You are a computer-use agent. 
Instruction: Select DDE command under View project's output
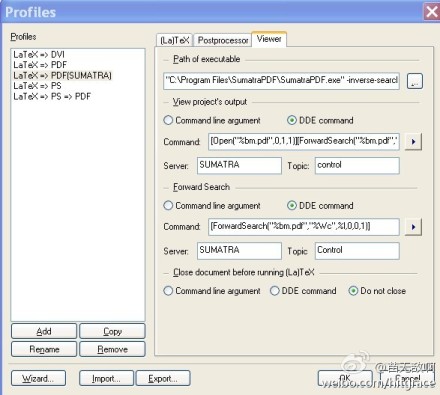320,120
